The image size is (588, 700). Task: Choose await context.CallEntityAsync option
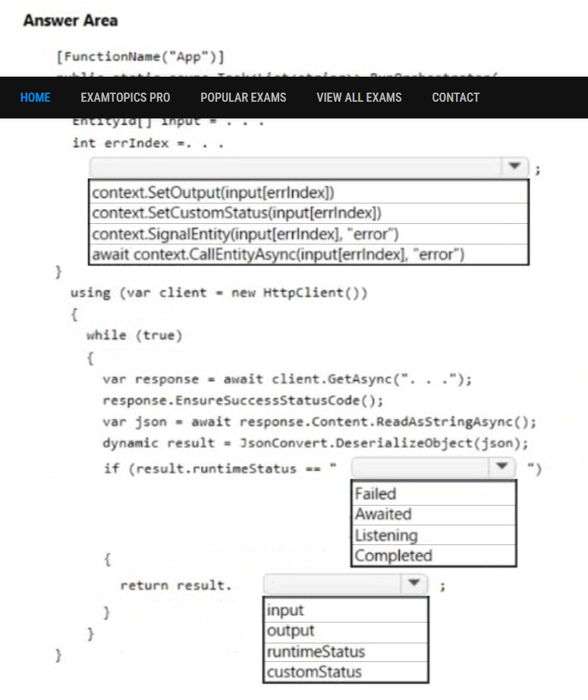(x=309, y=254)
